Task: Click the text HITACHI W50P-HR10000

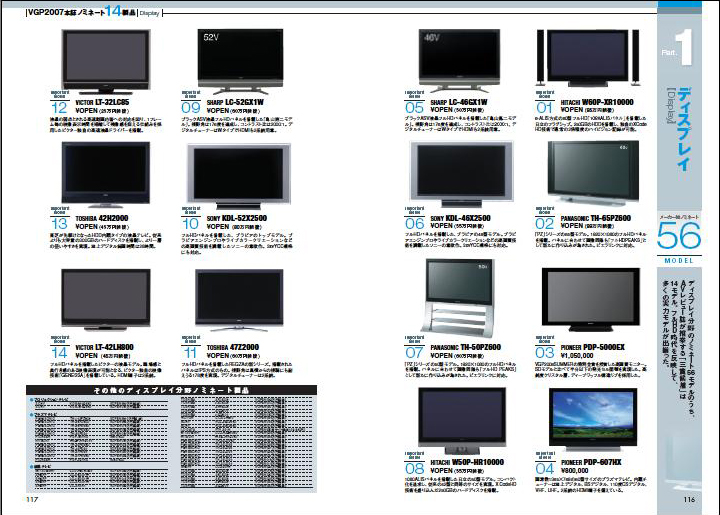Action: click(467, 462)
